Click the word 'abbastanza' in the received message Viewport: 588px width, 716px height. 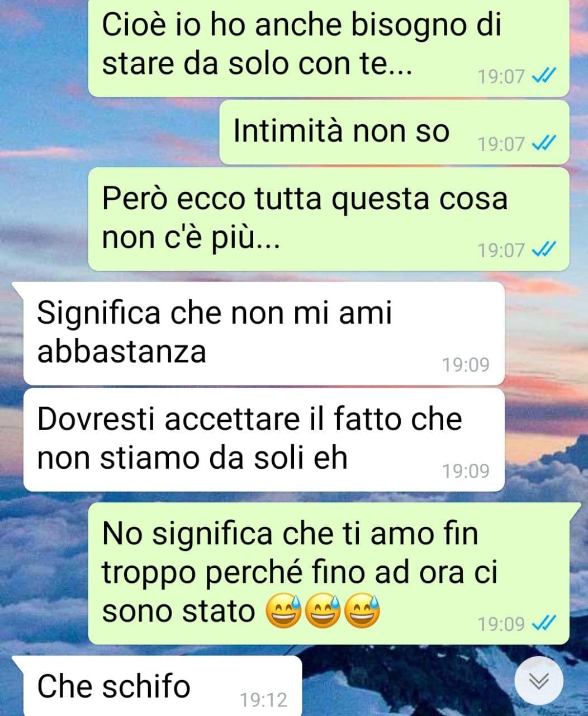(122, 352)
